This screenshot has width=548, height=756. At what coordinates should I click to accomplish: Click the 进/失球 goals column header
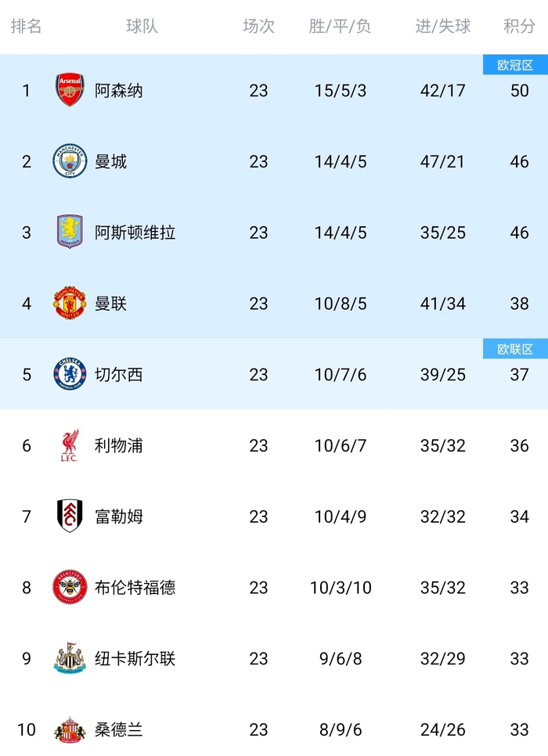pyautogui.click(x=443, y=27)
